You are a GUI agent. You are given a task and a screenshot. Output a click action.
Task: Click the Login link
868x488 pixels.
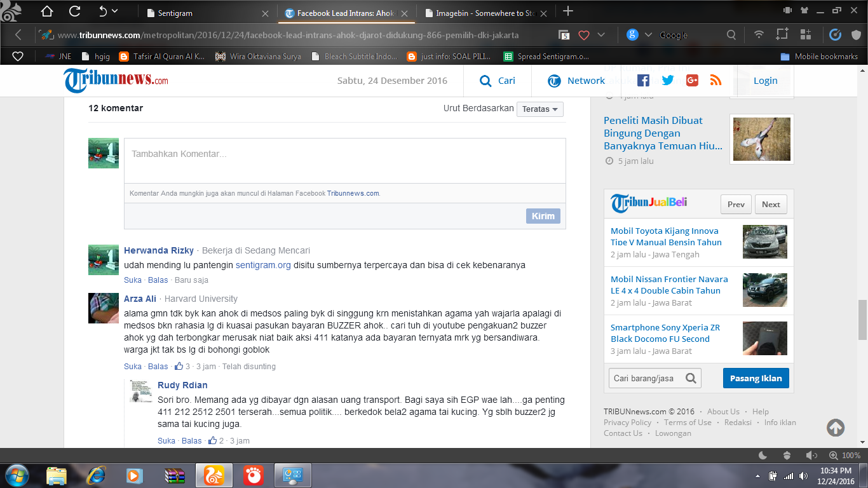coord(765,81)
